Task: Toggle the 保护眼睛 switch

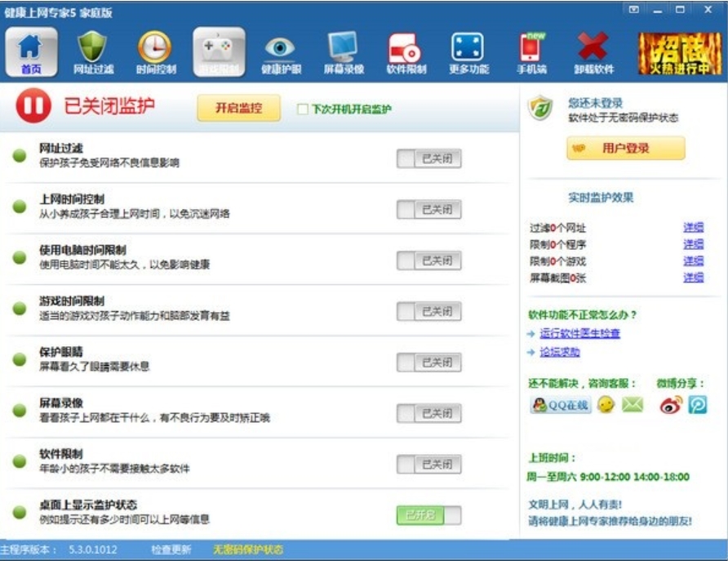Action: [x=429, y=363]
